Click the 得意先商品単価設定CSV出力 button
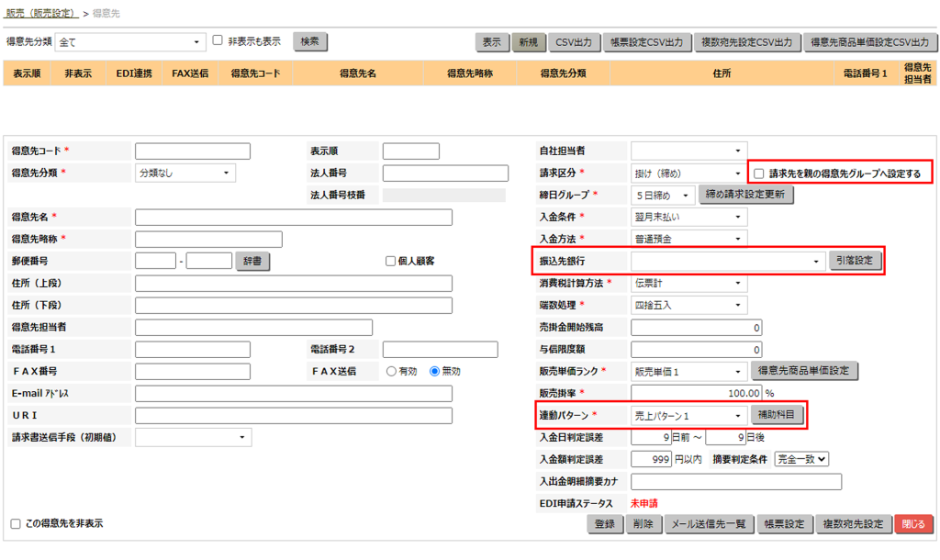Screen dimensions: 940x560 (x=870, y=42)
